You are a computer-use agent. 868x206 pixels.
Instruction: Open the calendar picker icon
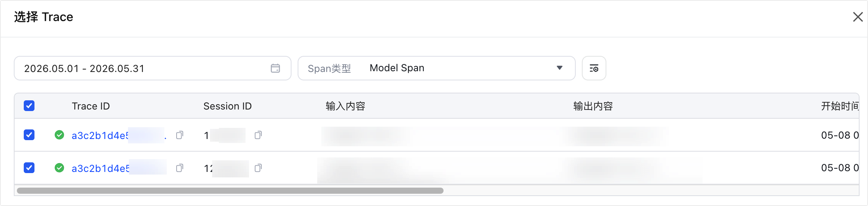point(275,68)
